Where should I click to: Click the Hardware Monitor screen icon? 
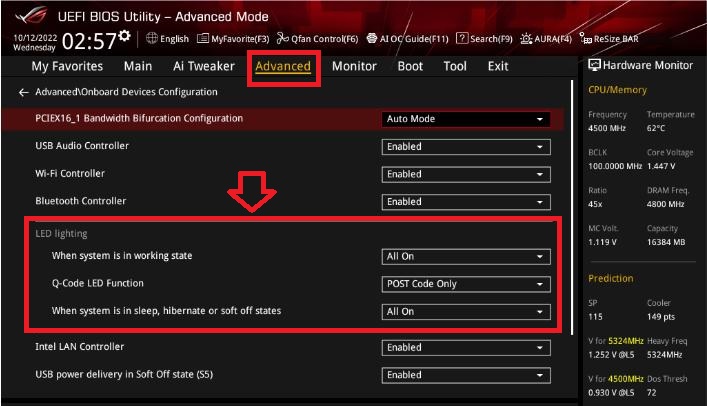click(x=594, y=65)
